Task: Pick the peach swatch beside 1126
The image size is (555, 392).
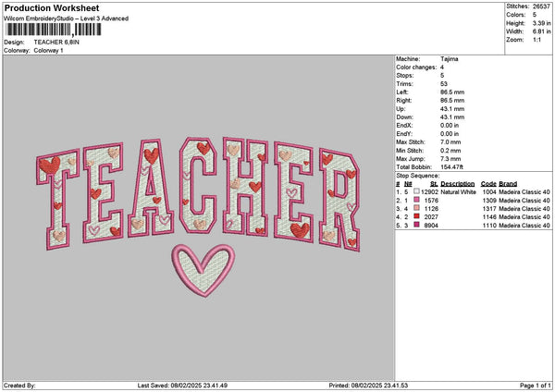Action: [x=416, y=208]
